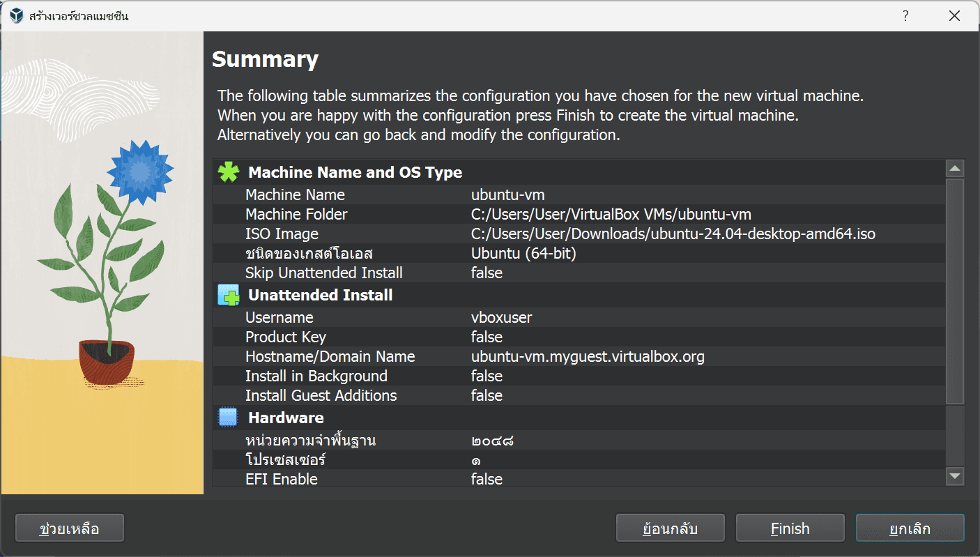Click the ยกเลิก cancel button

910,528
